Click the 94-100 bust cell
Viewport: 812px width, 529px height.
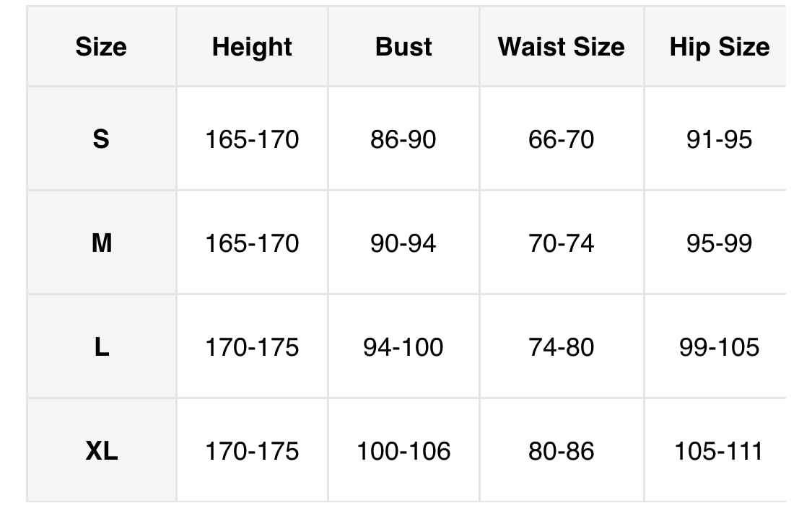403,347
